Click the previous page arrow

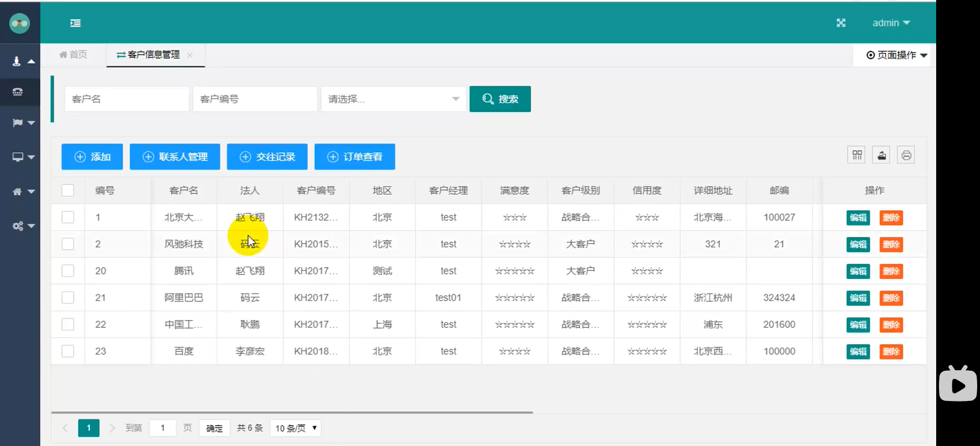point(65,428)
